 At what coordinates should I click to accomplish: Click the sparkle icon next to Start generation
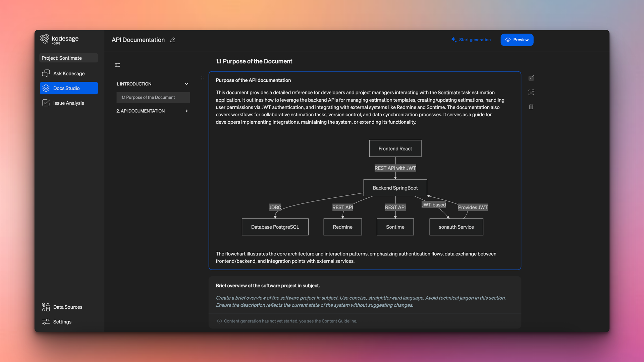[x=453, y=40]
